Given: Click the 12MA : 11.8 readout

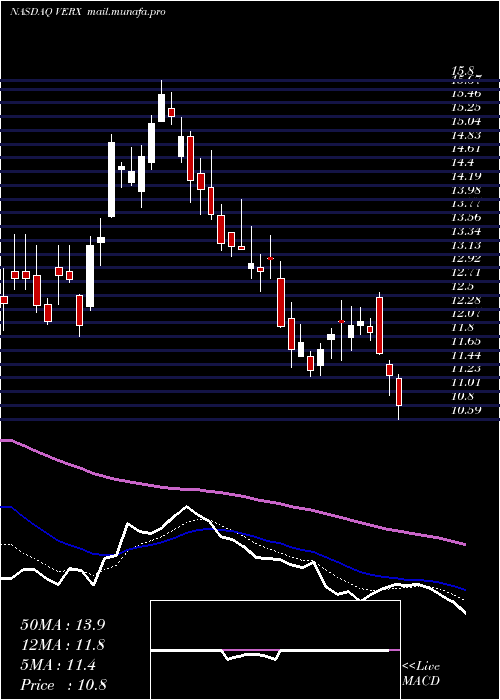Looking at the screenshot, I should pos(64,645).
